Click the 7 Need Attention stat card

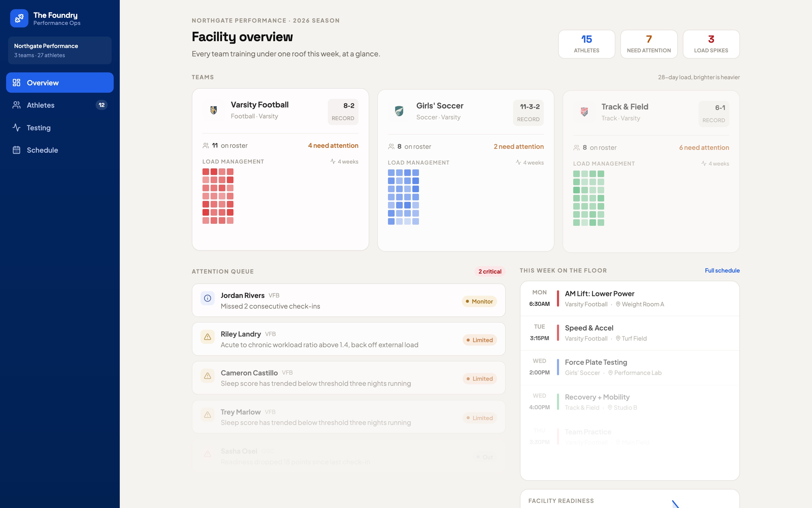point(649,44)
